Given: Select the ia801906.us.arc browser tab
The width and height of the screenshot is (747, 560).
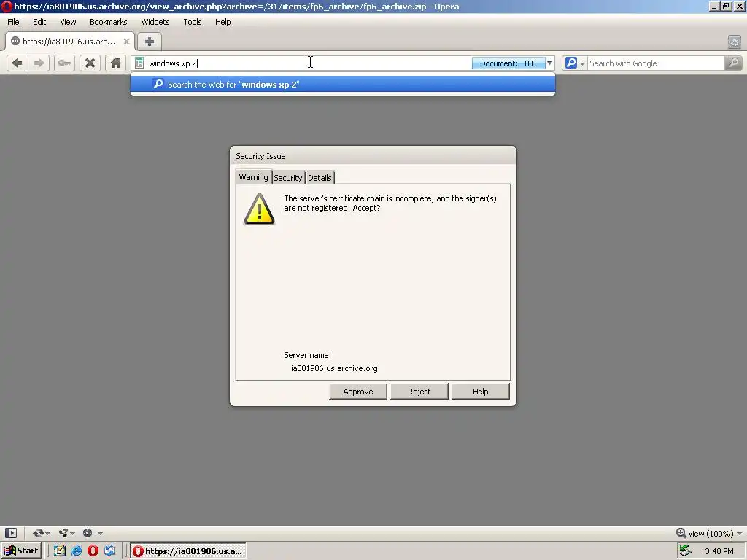Looking at the screenshot, I should 69,42.
